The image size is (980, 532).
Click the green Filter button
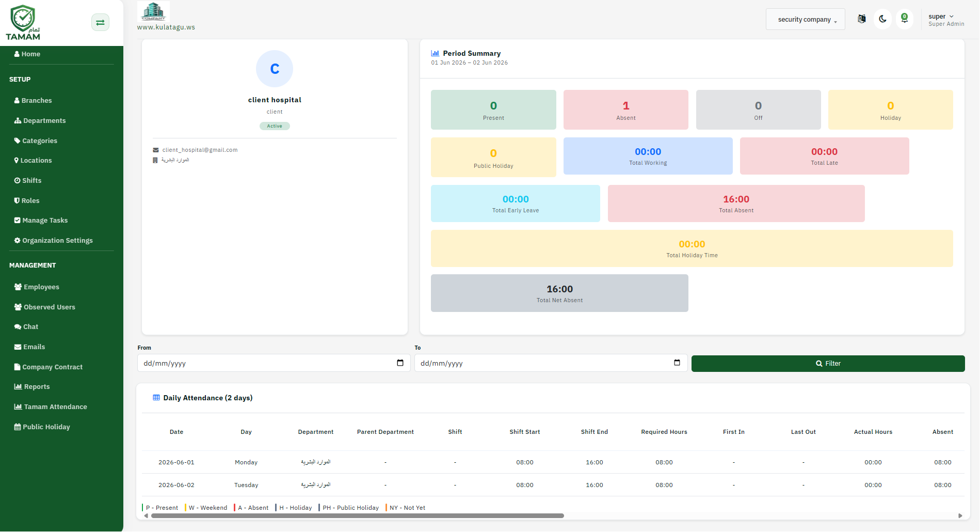tap(828, 363)
